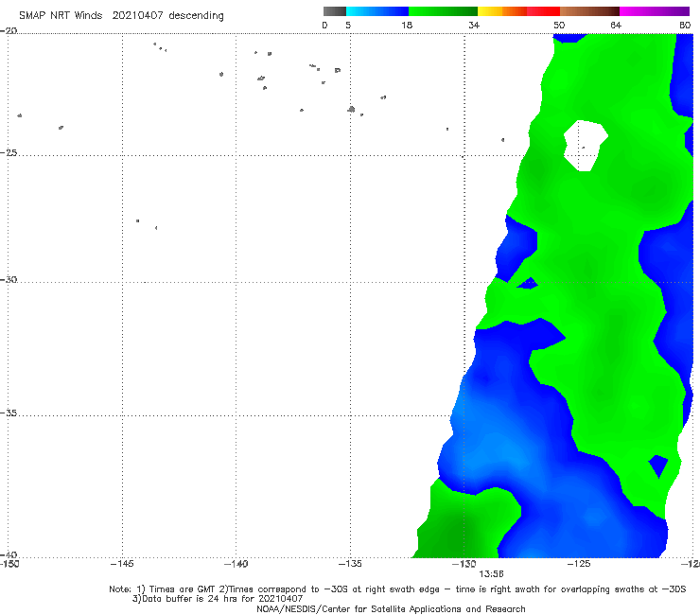Click the color bar label '5'

point(348,26)
